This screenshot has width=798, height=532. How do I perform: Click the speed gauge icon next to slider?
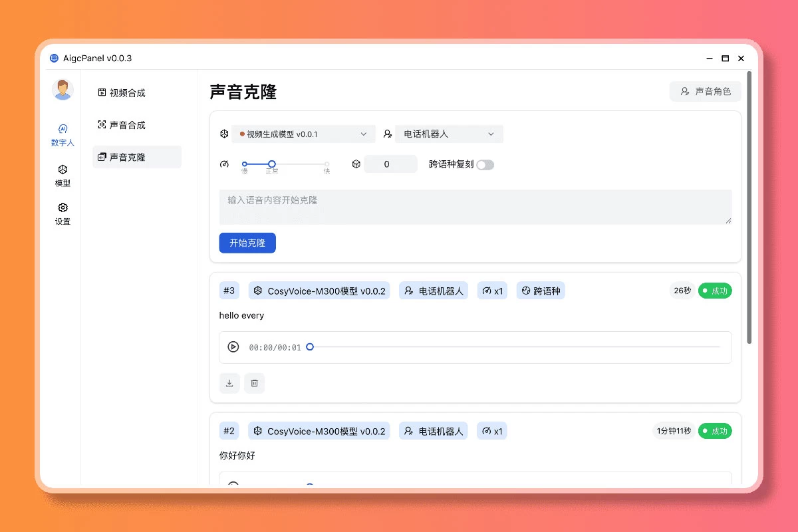coord(225,164)
